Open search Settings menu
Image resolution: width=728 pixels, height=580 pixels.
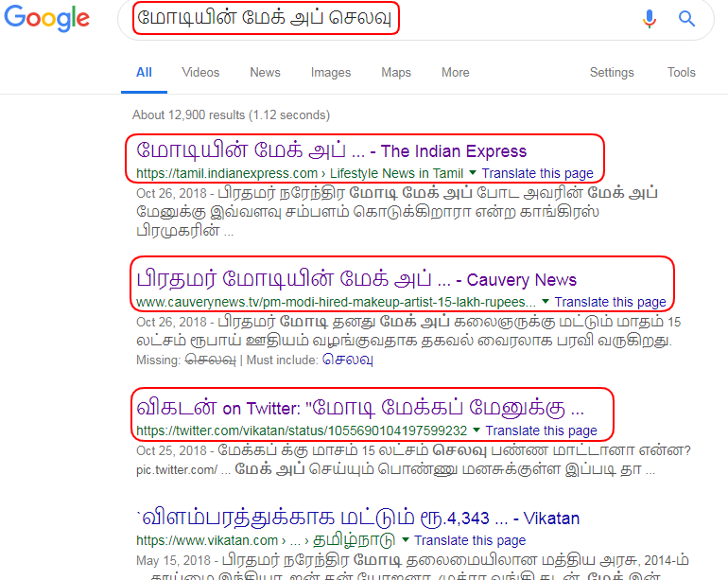(612, 73)
